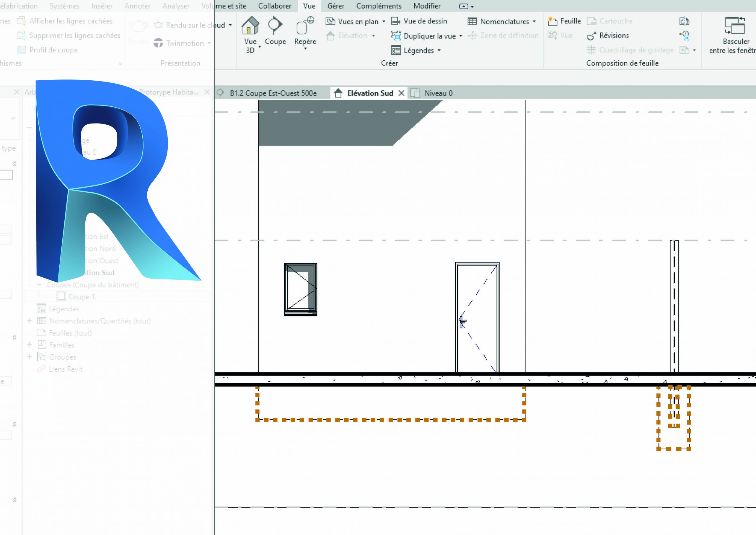The width and height of the screenshot is (756, 535).
Task: Select the Coupe 1 tree item
Action: coord(81,297)
